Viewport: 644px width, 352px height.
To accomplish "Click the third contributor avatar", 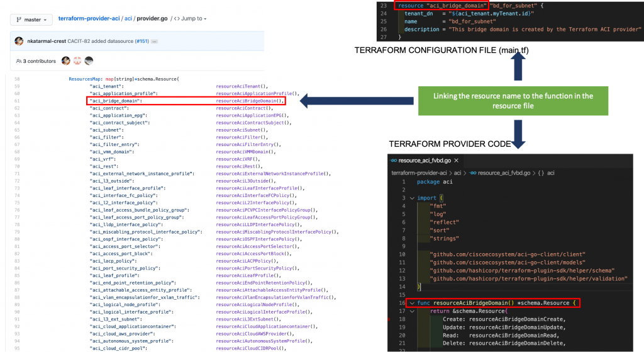I will tap(89, 61).
